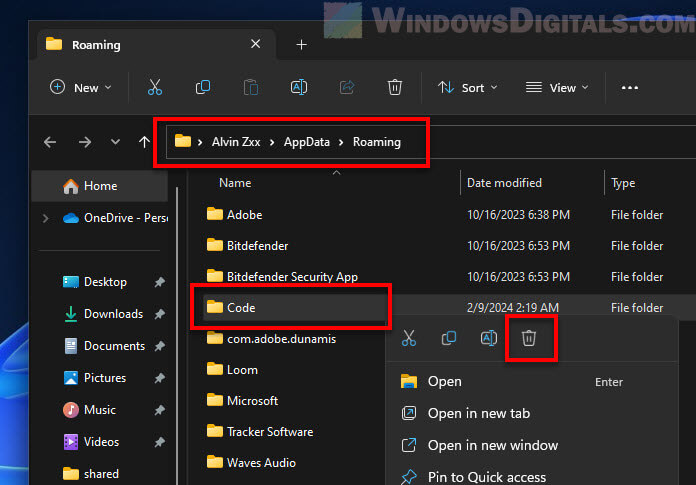The height and width of the screenshot is (485, 696).
Task: Select the Bitdefender folder row
Action: (448, 246)
